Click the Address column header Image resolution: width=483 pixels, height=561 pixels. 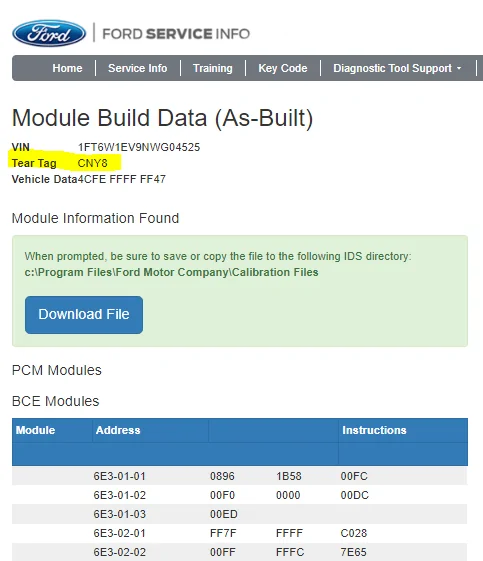pyautogui.click(x=118, y=430)
